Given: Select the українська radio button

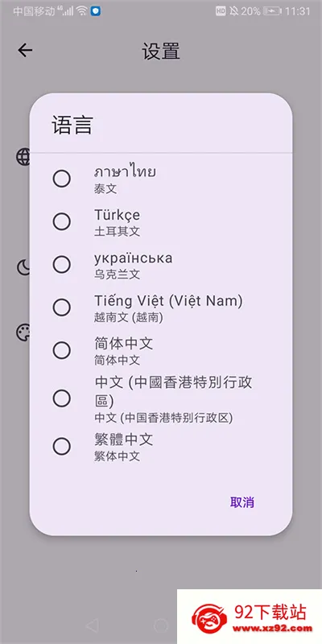Looking at the screenshot, I should click(62, 265).
